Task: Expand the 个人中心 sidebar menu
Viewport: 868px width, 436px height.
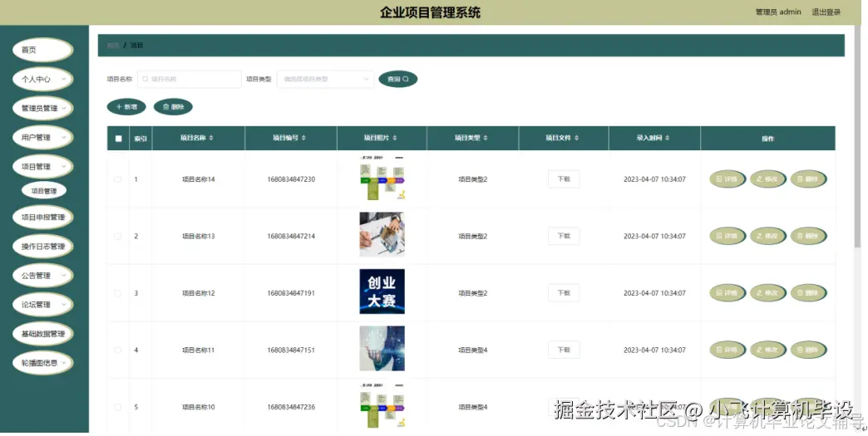Action: click(42, 79)
